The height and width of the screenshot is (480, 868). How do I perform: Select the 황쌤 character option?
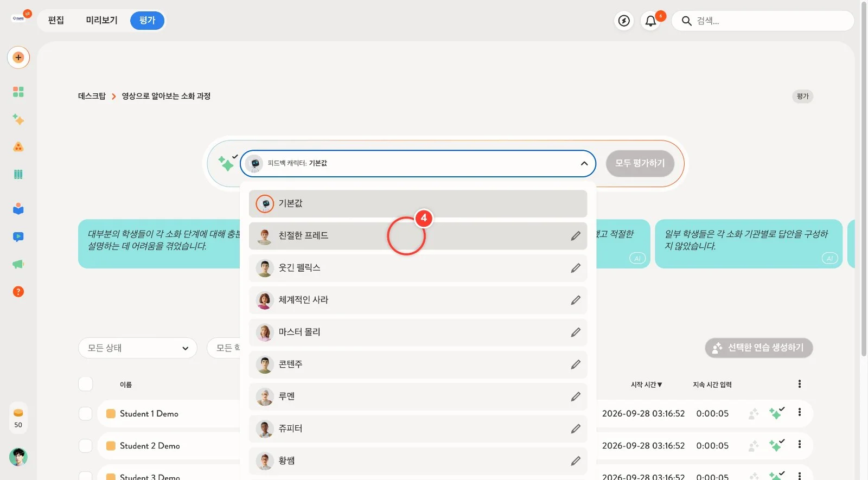(x=418, y=460)
